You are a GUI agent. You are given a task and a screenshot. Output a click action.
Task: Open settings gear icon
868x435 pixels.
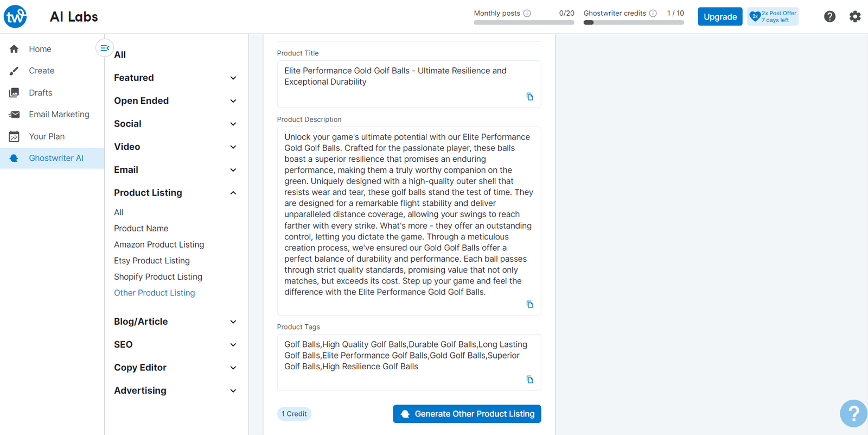tap(855, 17)
